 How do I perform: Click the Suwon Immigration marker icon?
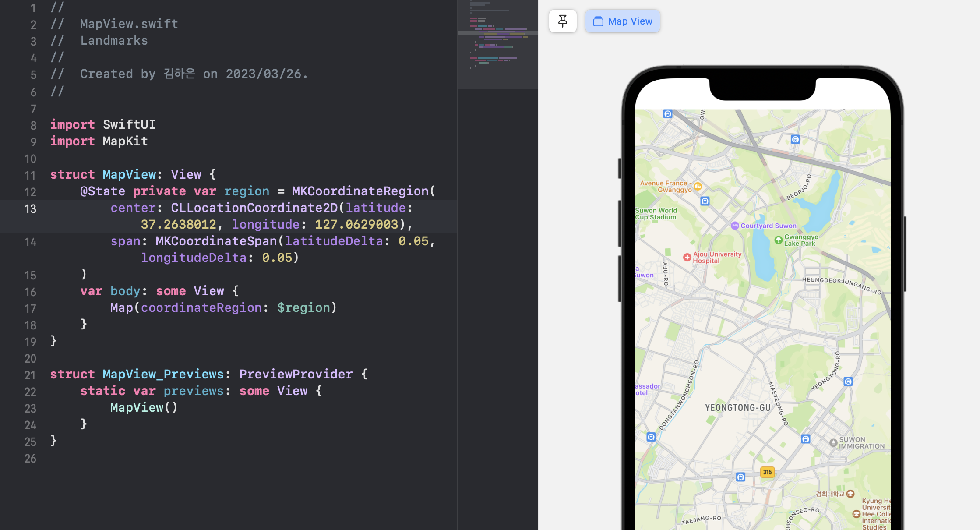(834, 443)
